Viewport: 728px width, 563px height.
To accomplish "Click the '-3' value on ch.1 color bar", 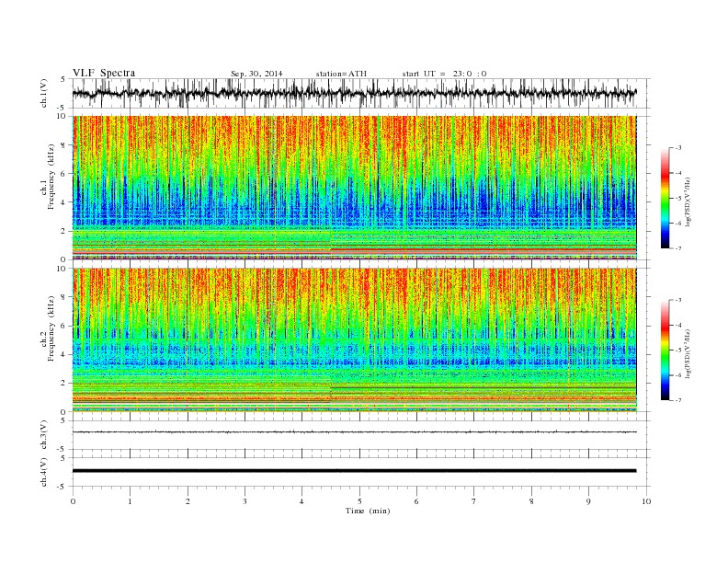I will pyautogui.click(x=678, y=148).
